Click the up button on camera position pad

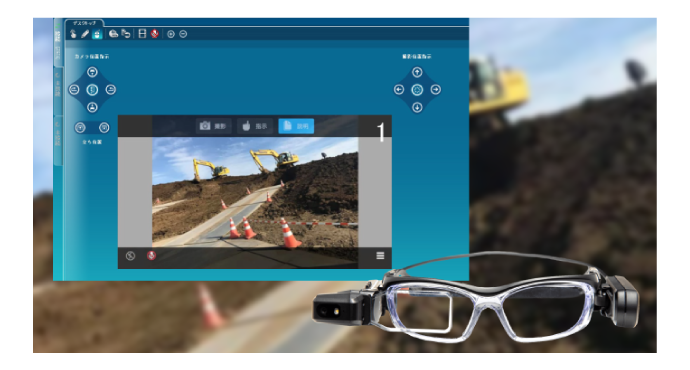(92, 72)
